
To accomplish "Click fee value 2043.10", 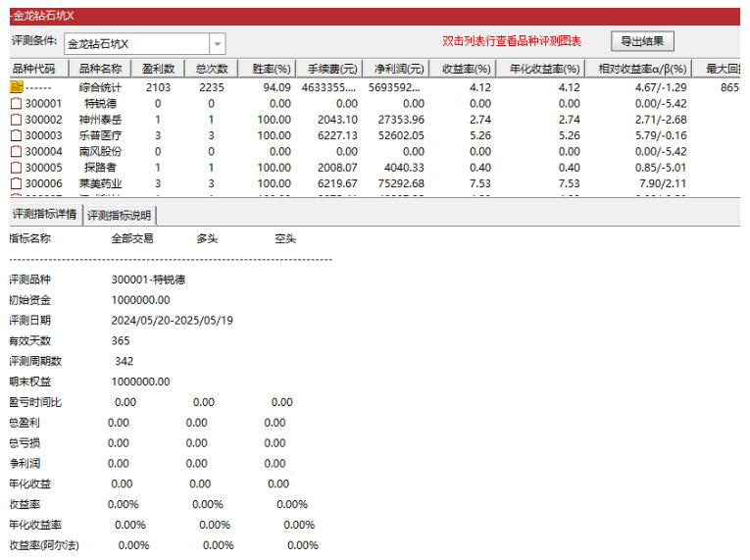I will [x=337, y=120].
